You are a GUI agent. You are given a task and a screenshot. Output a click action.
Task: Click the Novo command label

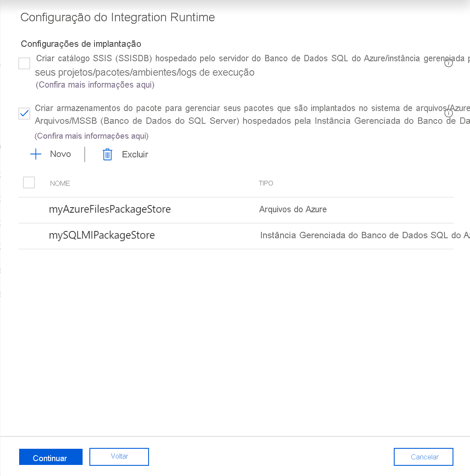(60, 154)
